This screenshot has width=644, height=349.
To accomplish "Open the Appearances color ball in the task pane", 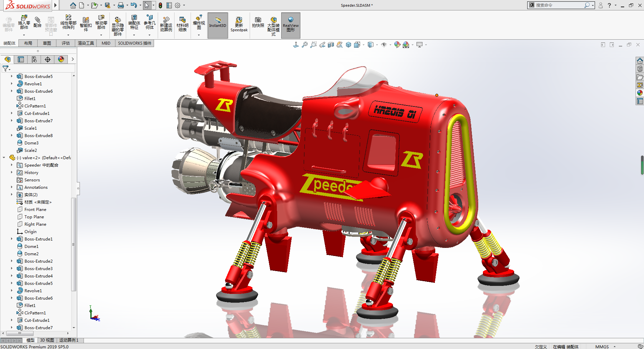I will (x=640, y=93).
